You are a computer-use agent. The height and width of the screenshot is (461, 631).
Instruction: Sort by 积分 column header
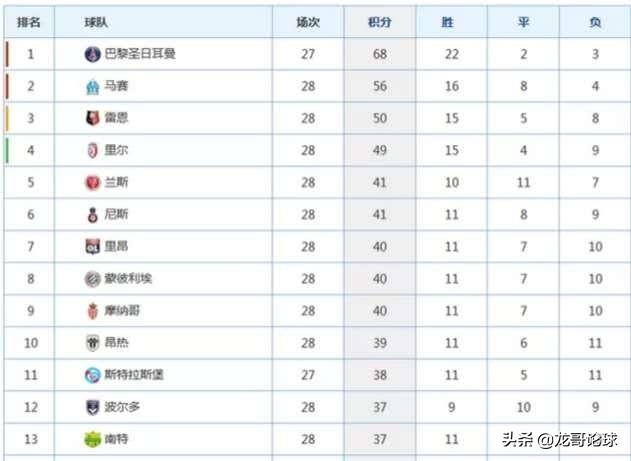380,22
